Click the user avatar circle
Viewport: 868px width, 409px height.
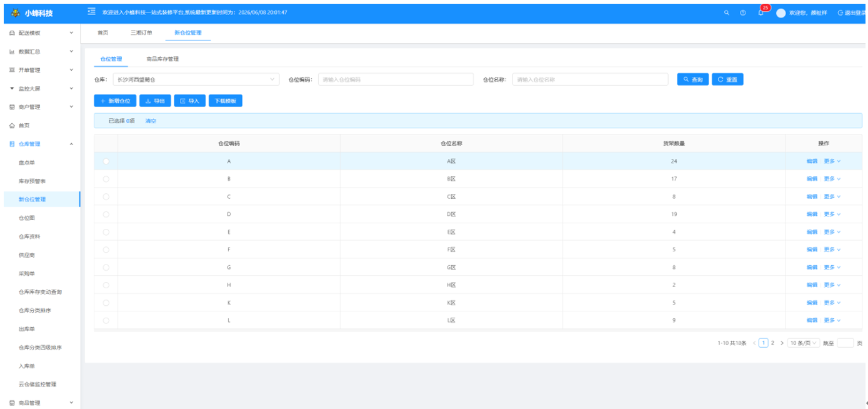click(x=781, y=13)
